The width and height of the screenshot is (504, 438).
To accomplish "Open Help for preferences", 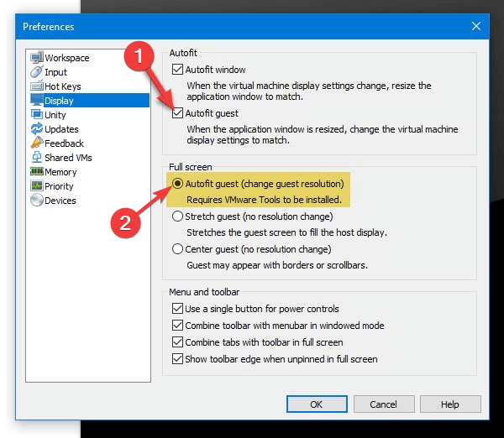I will [x=450, y=404].
